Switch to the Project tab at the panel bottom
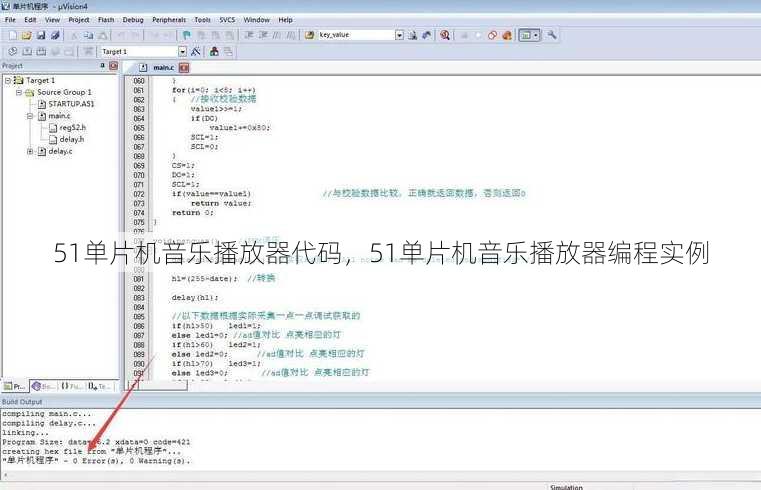The image size is (761, 490). (x=15, y=386)
